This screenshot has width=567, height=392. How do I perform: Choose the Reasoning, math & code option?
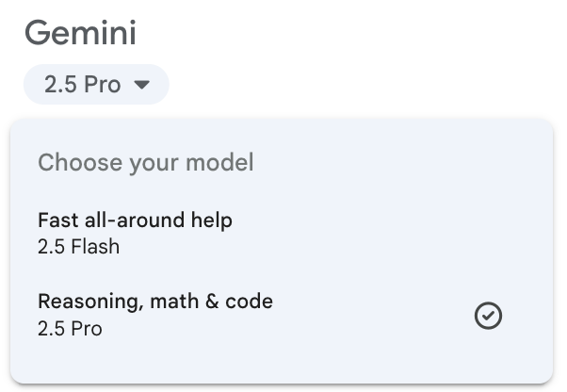pyautogui.click(x=155, y=302)
